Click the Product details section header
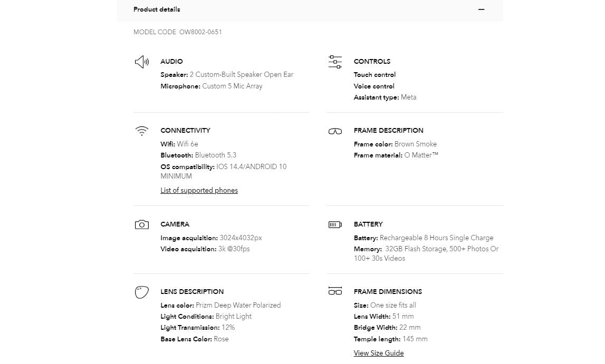The image size is (605, 364). coord(157,9)
